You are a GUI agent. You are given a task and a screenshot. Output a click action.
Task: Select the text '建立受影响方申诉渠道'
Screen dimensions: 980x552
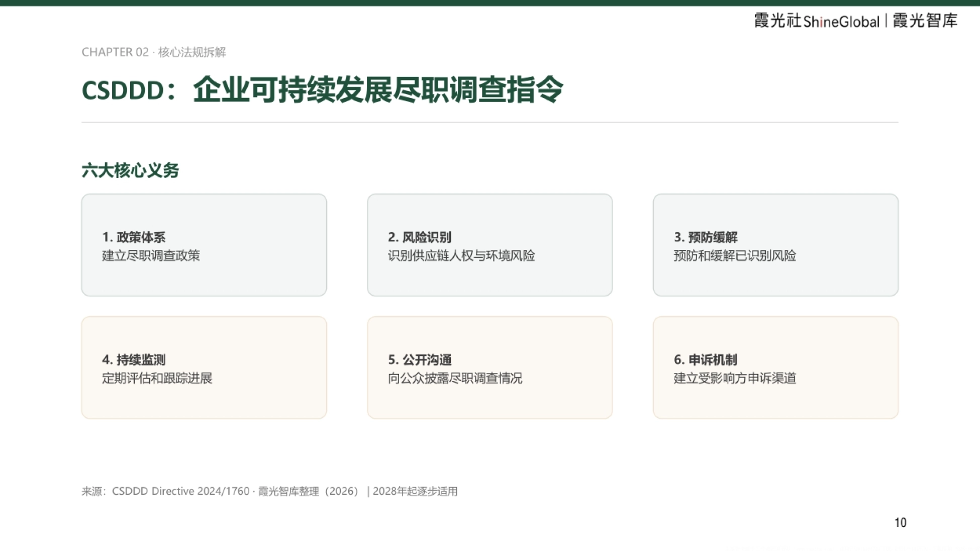click(x=735, y=378)
